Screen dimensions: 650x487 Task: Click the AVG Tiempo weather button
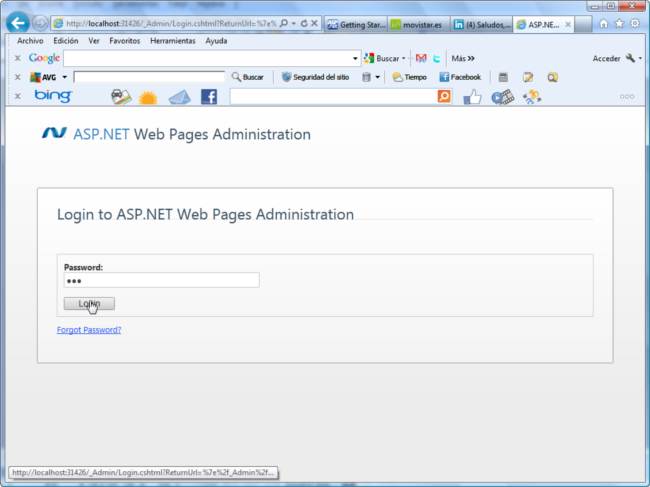pos(409,77)
